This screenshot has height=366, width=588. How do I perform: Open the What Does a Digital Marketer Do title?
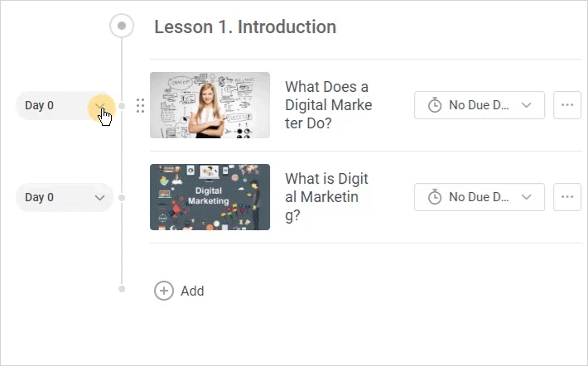(x=329, y=105)
